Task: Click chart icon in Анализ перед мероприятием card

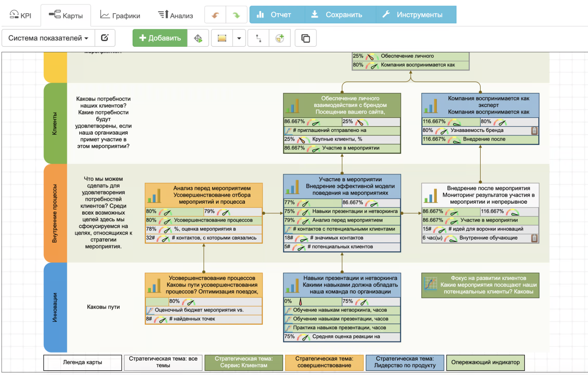Action: 154,196
